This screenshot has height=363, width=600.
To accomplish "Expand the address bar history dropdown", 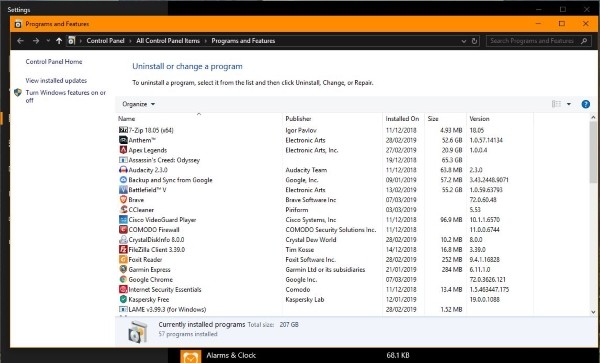I will click(464, 41).
